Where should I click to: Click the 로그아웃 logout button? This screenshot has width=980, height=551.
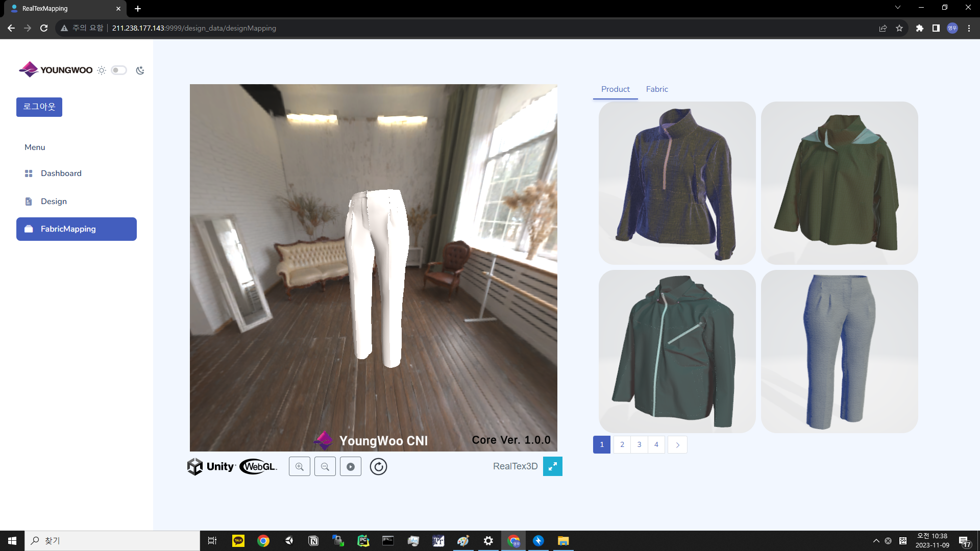[39, 107]
